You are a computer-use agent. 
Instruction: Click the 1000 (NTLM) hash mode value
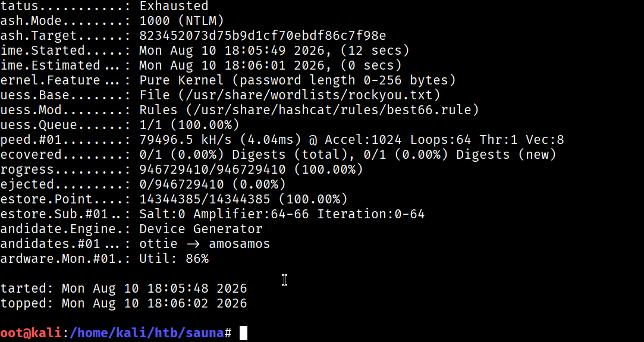[x=181, y=21]
